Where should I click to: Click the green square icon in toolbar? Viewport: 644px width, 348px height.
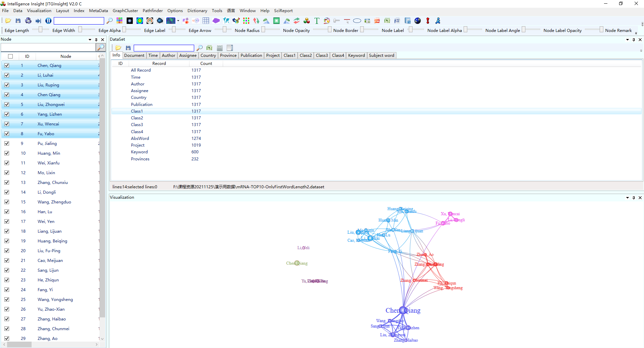(x=276, y=21)
